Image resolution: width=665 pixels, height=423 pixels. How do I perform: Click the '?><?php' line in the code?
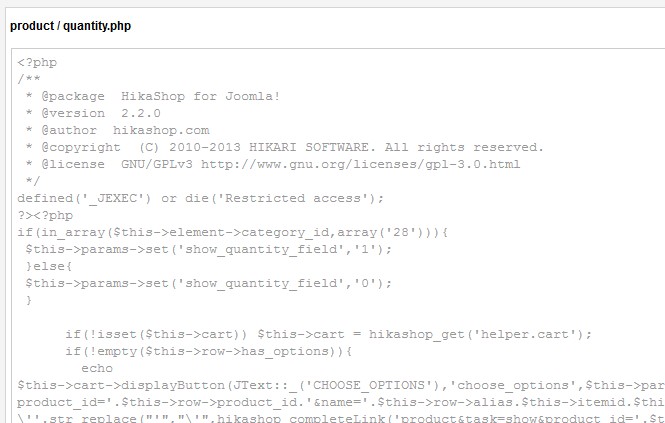pyautogui.click(x=45, y=215)
